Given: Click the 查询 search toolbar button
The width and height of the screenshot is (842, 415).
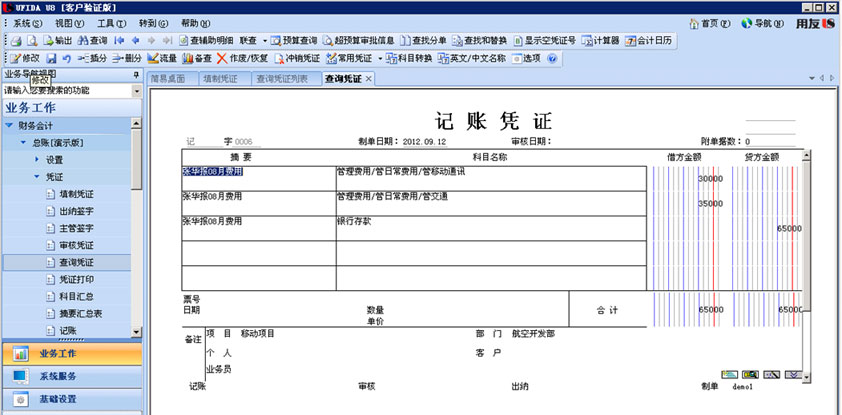Looking at the screenshot, I should coord(92,41).
